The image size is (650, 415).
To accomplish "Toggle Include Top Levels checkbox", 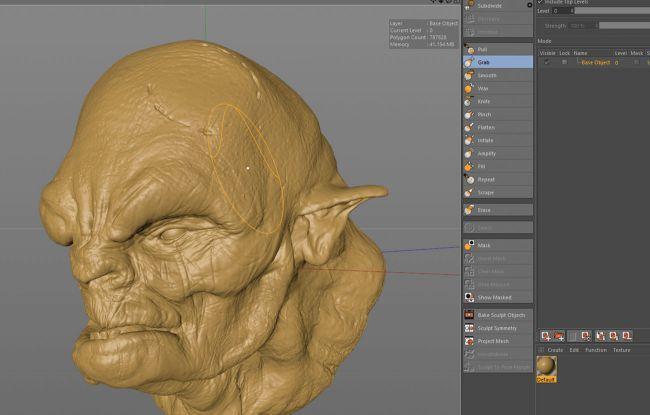I will pyautogui.click(x=540, y=2).
